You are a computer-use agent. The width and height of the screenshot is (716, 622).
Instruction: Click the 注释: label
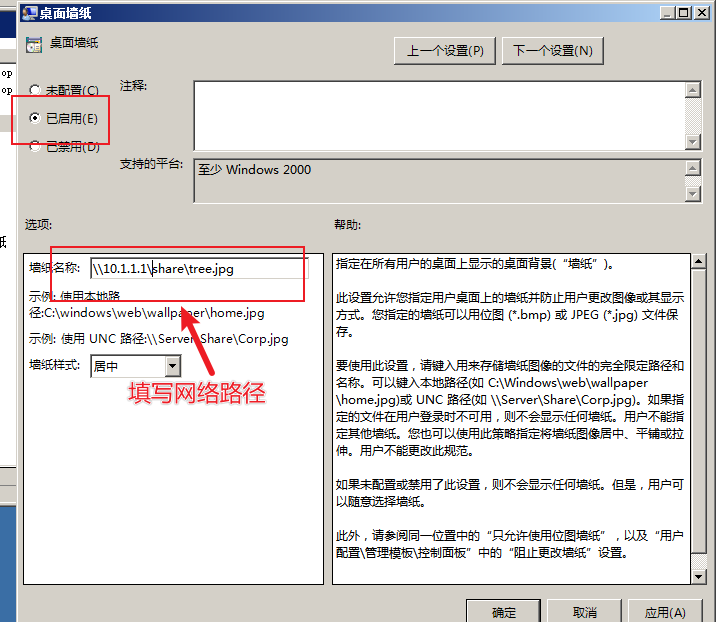click(133, 86)
